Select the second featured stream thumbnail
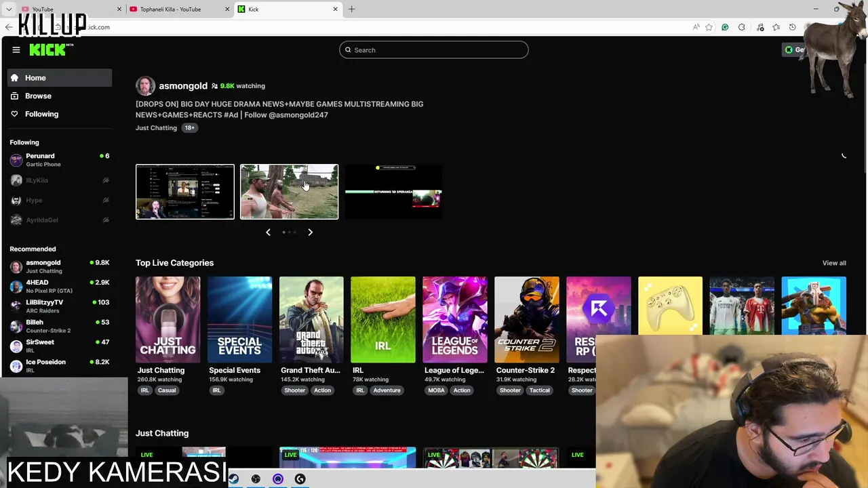Image resolution: width=868 pixels, height=488 pixels. 289,192
